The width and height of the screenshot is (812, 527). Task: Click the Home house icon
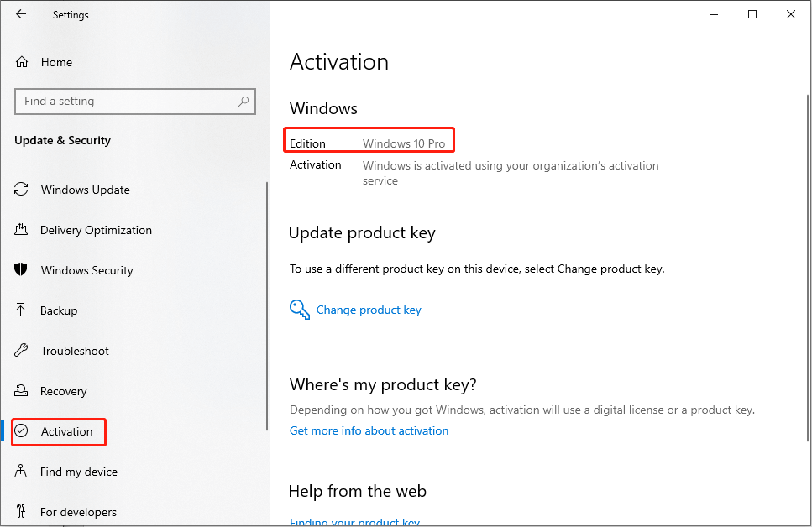click(x=22, y=62)
